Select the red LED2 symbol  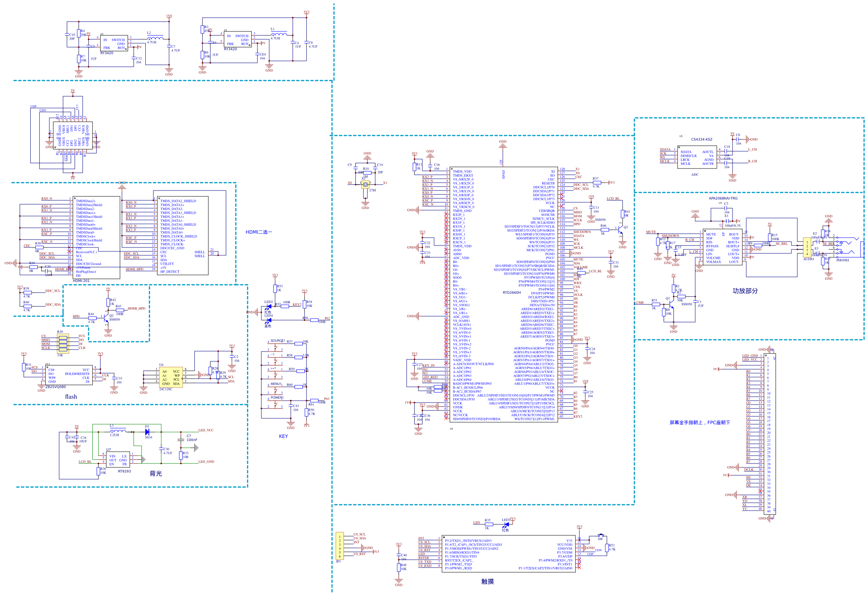(x=269, y=306)
